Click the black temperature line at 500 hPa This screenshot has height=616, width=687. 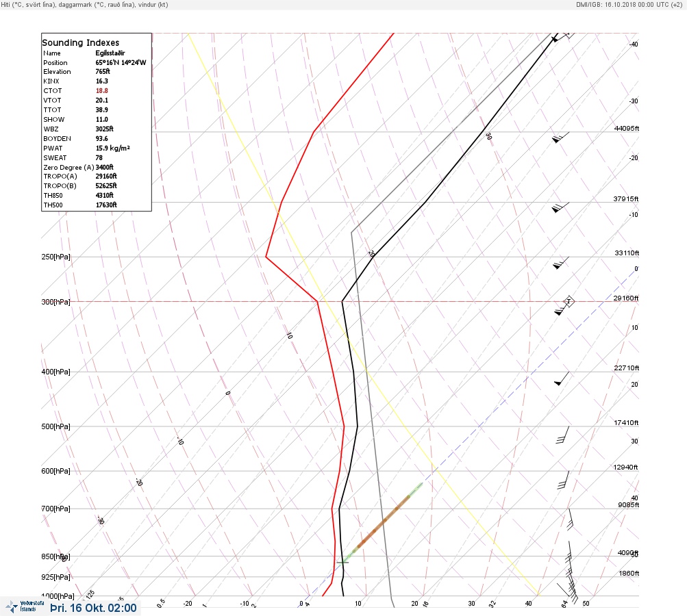click(357, 426)
